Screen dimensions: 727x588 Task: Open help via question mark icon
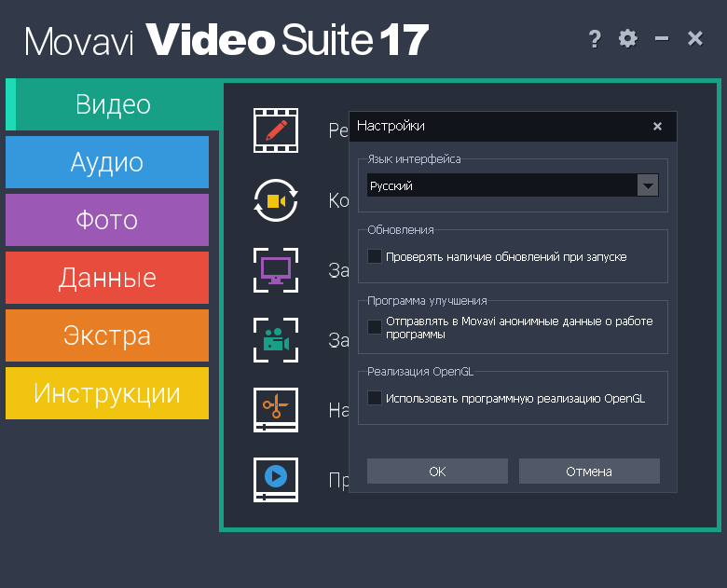(x=595, y=39)
